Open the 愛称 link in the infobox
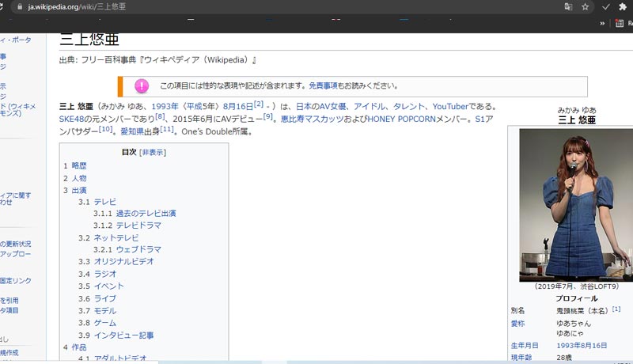Image resolution: width=633 pixels, height=364 pixels. [x=517, y=324]
